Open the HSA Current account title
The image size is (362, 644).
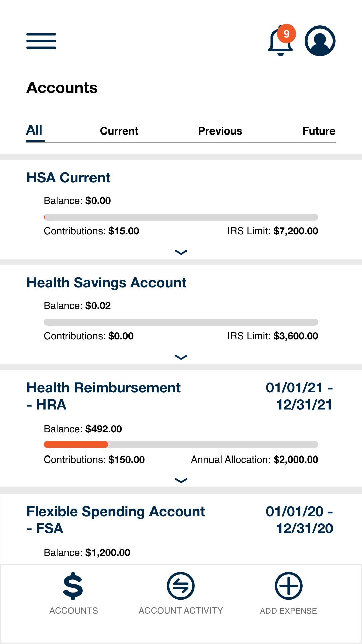(x=68, y=178)
